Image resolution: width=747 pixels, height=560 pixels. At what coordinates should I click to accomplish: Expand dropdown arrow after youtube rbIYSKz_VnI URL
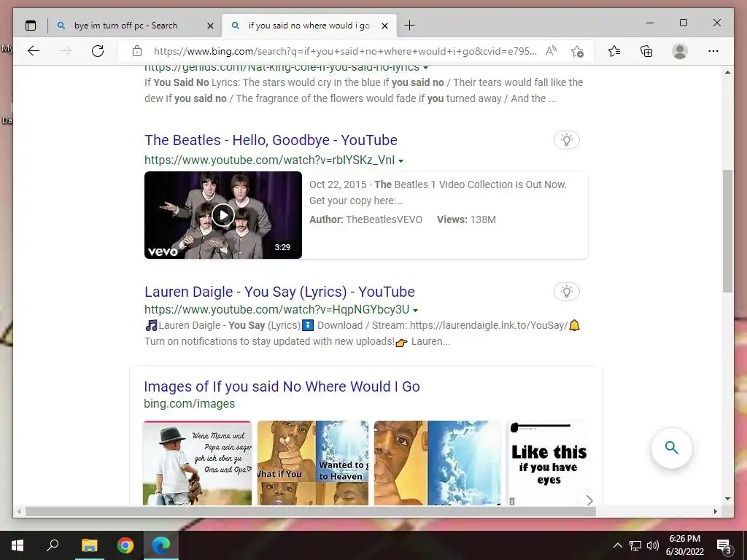tap(400, 161)
